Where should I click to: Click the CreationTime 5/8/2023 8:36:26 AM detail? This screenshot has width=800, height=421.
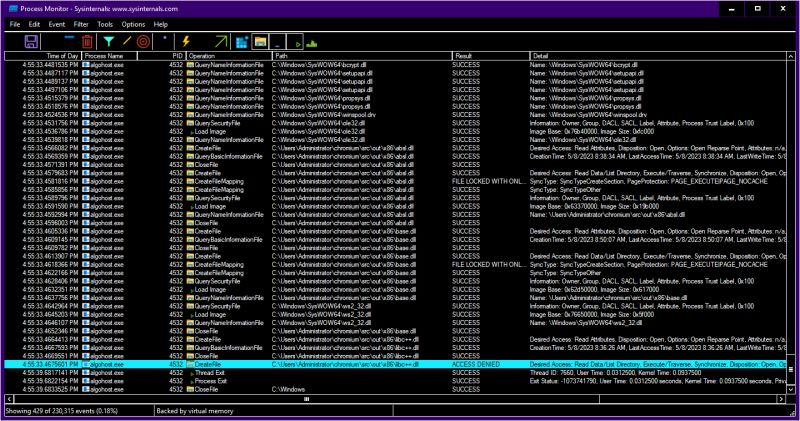click(658, 348)
